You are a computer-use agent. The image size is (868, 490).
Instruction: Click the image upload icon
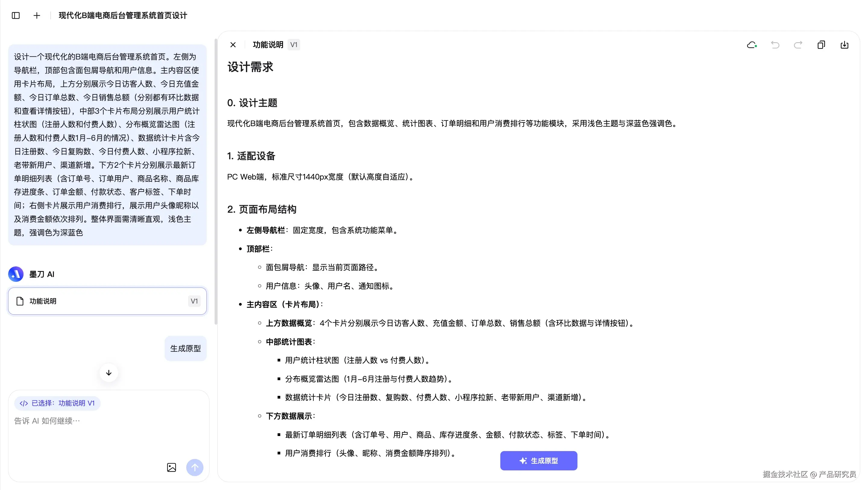tap(171, 467)
